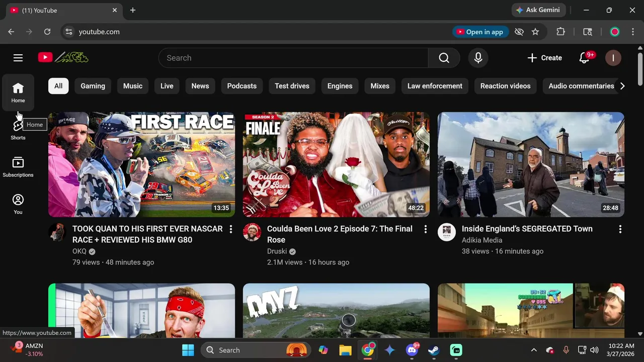Open Subscriptions in the sidebar
The width and height of the screenshot is (644, 362).
(x=18, y=167)
